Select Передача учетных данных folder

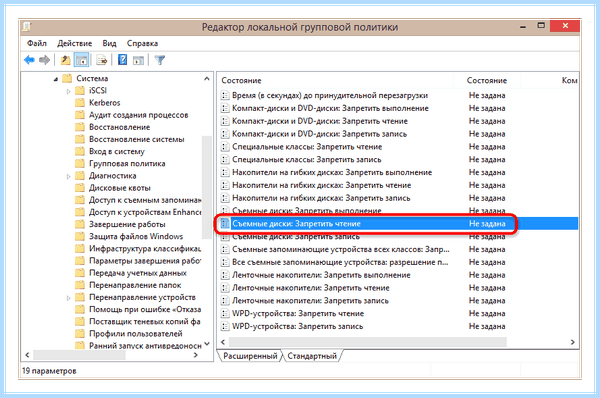[x=138, y=273]
